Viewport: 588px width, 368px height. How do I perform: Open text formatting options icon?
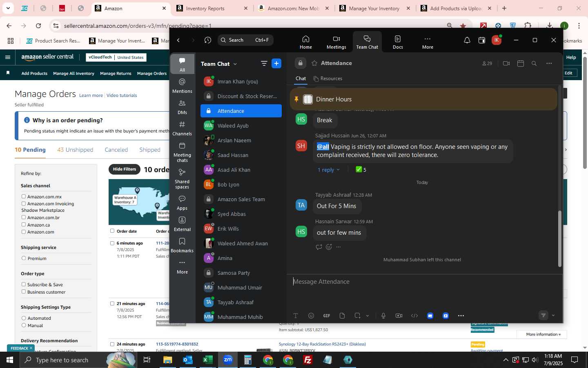296,316
